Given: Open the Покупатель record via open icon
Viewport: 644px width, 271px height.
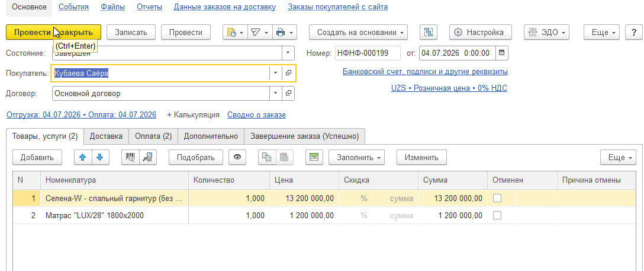Looking at the screenshot, I should point(288,73).
